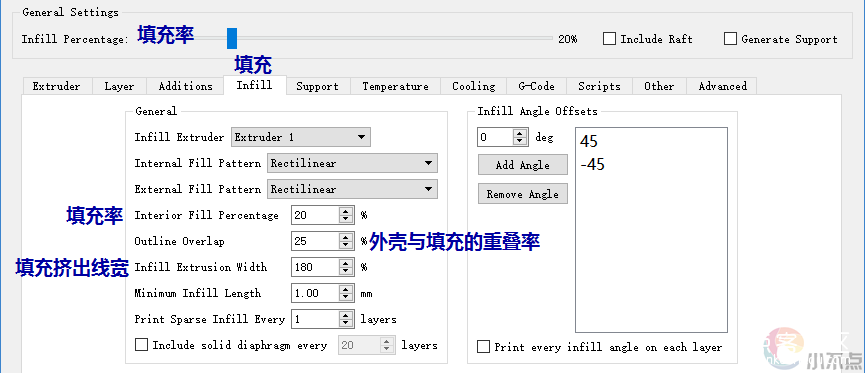Switch to the Extruder tab

point(56,87)
